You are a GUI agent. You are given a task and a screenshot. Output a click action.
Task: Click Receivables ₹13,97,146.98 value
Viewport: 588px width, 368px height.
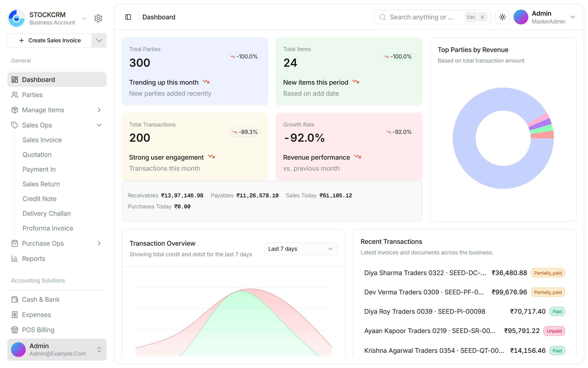click(182, 195)
